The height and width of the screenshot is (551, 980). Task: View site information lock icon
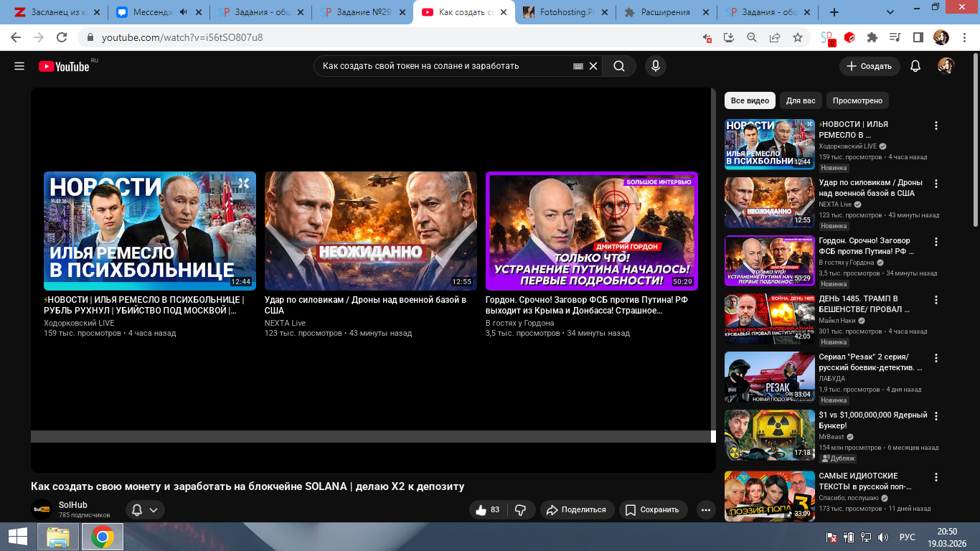(91, 37)
